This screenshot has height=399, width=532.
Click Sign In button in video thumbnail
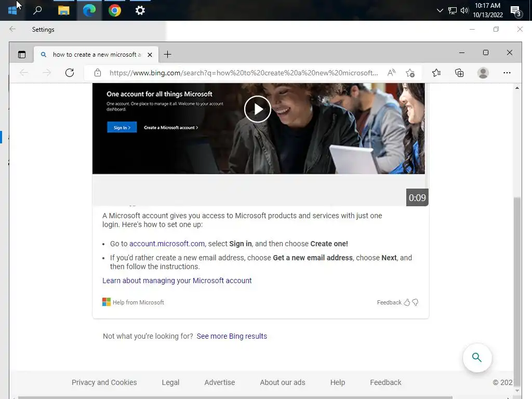[122, 127]
